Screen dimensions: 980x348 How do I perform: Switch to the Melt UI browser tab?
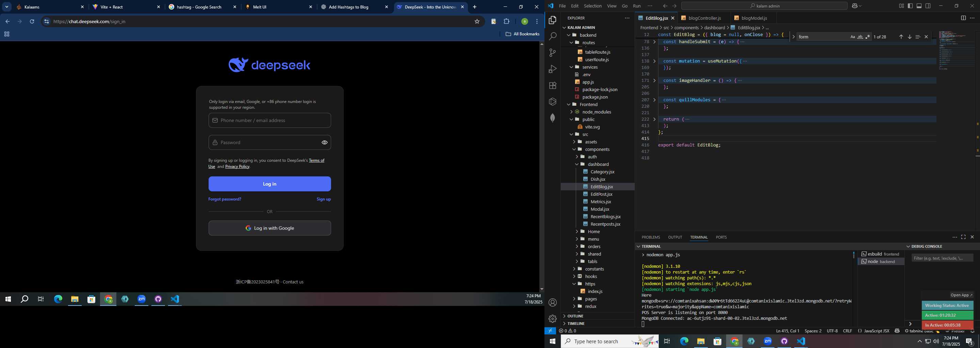pyautogui.click(x=279, y=7)
